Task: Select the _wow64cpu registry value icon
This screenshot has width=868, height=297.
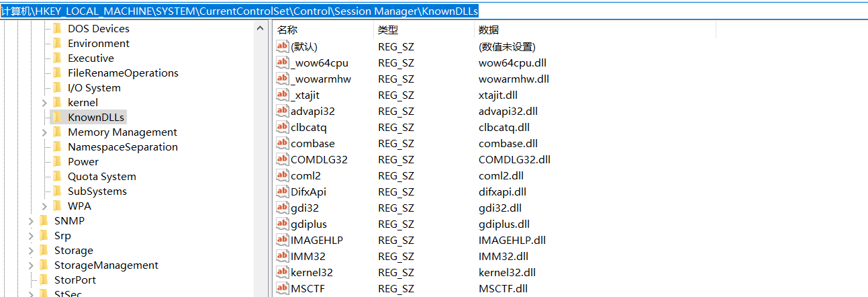Action: (x=283, y=62)
